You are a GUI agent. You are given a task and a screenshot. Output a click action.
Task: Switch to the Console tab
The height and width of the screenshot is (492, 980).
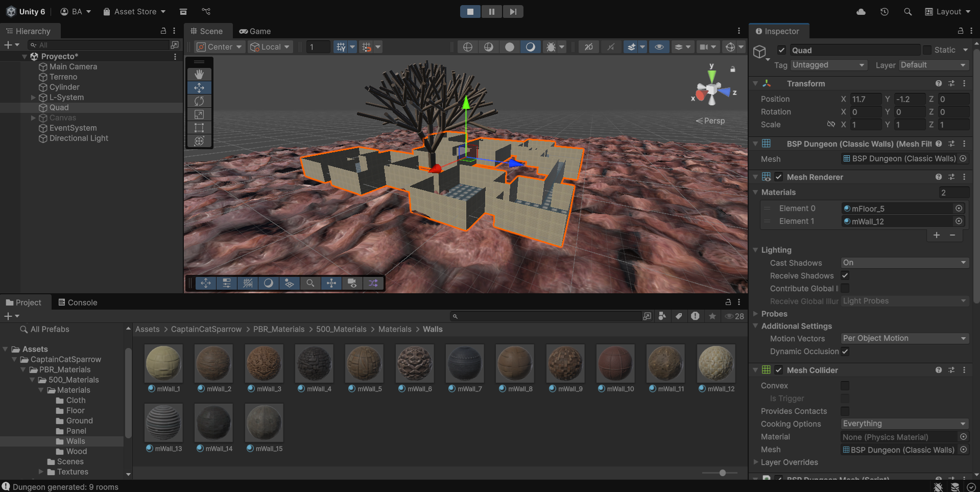(78, 302)
